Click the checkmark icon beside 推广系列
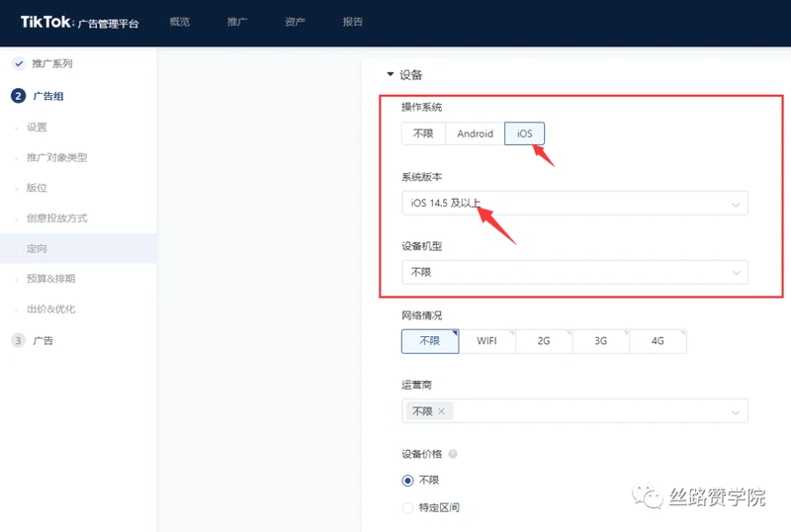 click(x=19, y=63)
